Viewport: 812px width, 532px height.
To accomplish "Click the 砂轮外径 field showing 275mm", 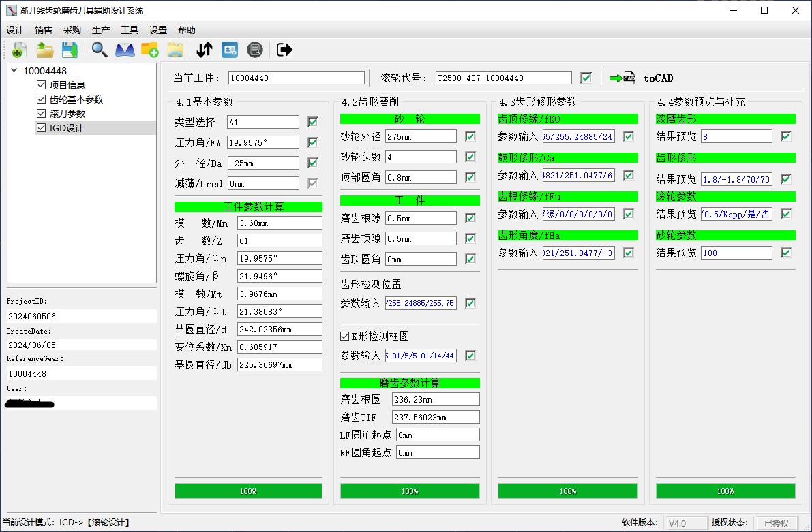I will 421,136.
